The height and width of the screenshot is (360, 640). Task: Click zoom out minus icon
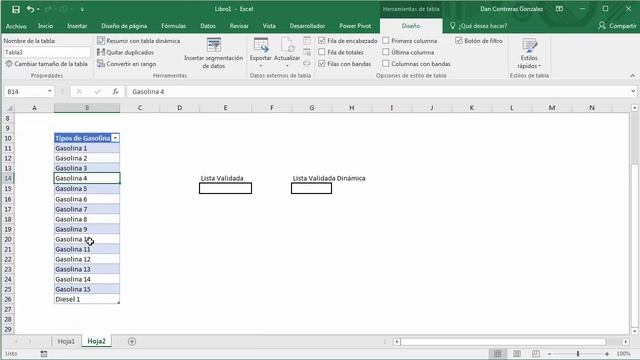tap(549, 354)
